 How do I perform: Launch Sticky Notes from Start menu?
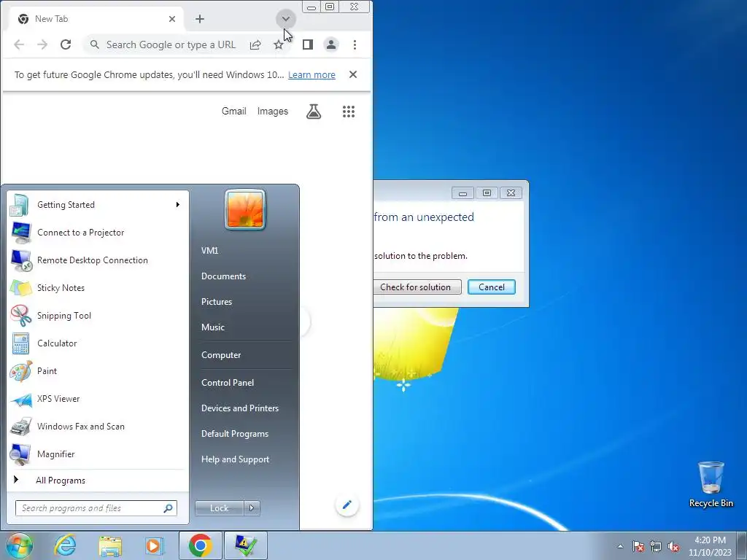98,287
